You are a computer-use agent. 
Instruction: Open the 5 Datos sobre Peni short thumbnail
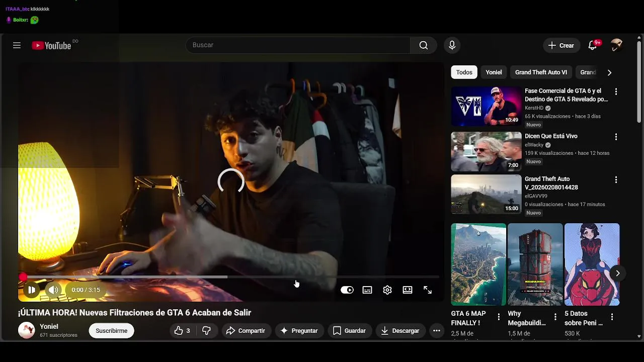[x=592, y=264]
